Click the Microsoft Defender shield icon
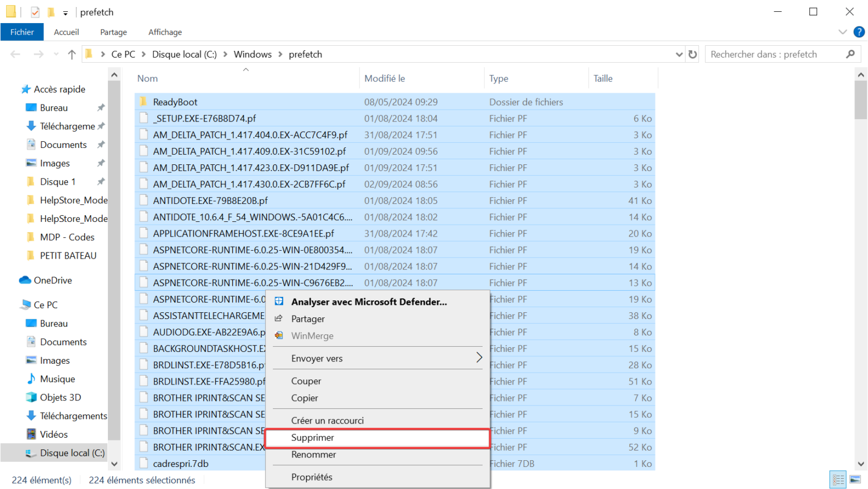 point(279,301)
